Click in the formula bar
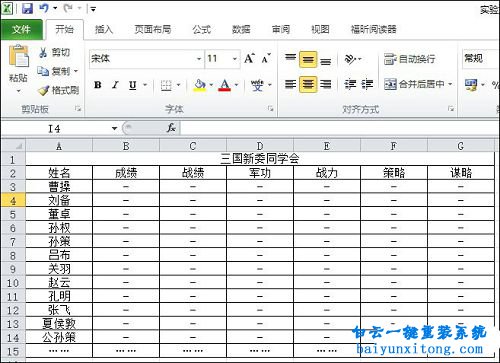The width and height of the screenshot is (500, 363). pos(339,128)
